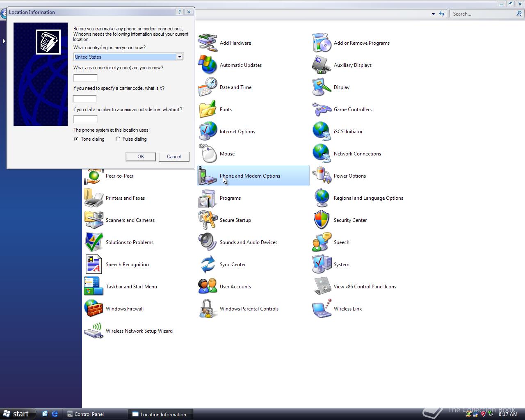Open the Phone and Modem Options icon

pos(208,176)
